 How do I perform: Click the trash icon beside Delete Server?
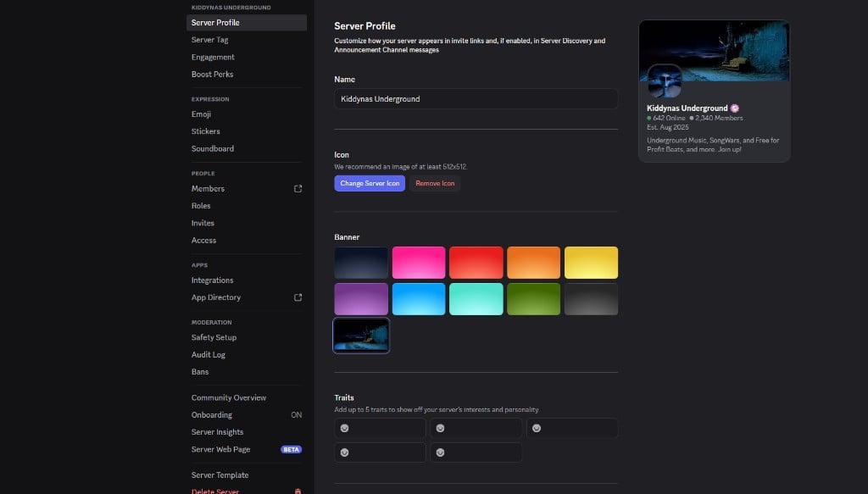pyautogui.click(x=298, y=491)
